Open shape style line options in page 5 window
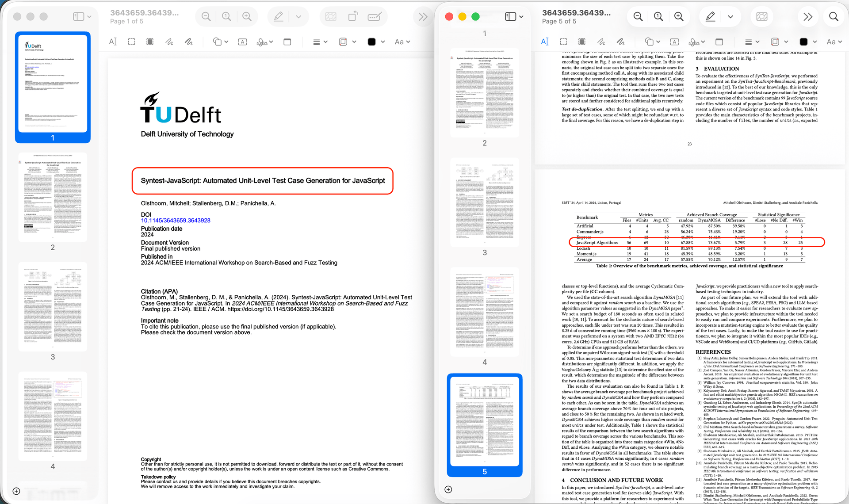This screenshot has height=504, width=849. click(x=752, y=42)
